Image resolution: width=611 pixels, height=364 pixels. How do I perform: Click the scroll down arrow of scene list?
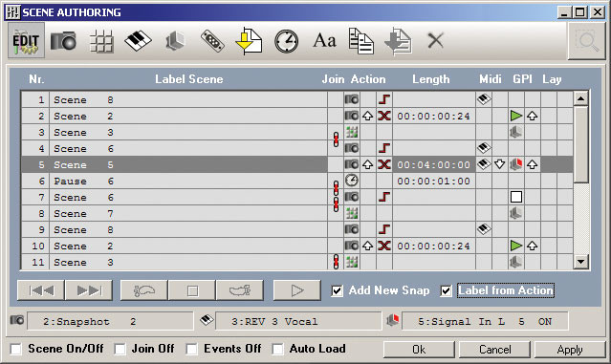[580, 262]
